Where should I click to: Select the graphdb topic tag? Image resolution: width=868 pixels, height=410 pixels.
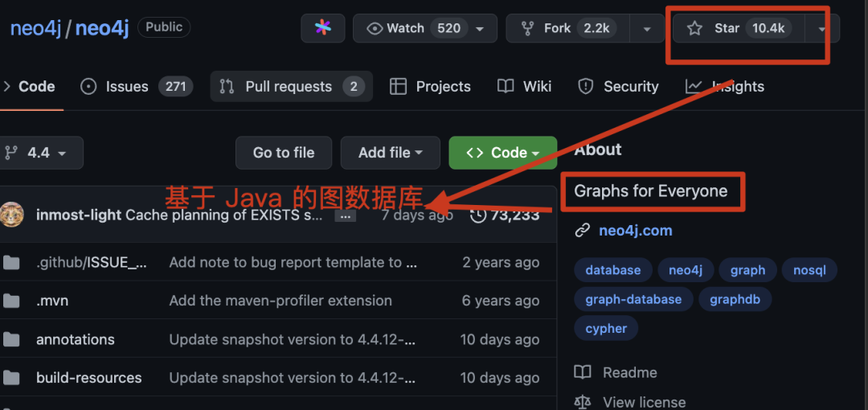point(735,299)
